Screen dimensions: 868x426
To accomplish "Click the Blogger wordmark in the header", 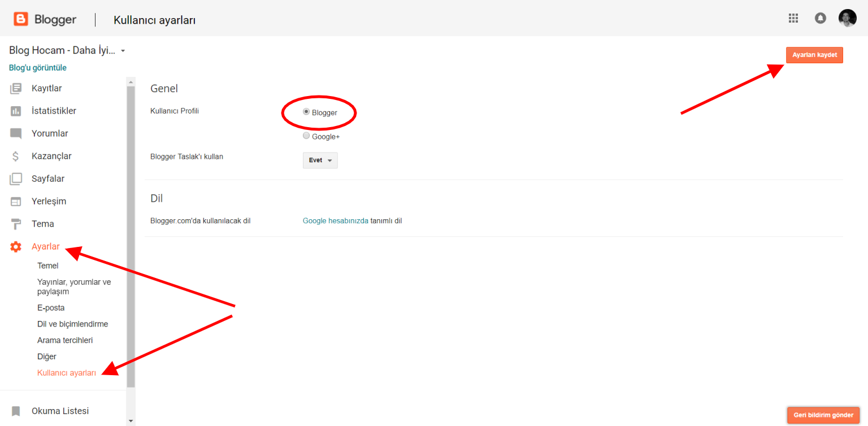I will [x=55, y=19].
